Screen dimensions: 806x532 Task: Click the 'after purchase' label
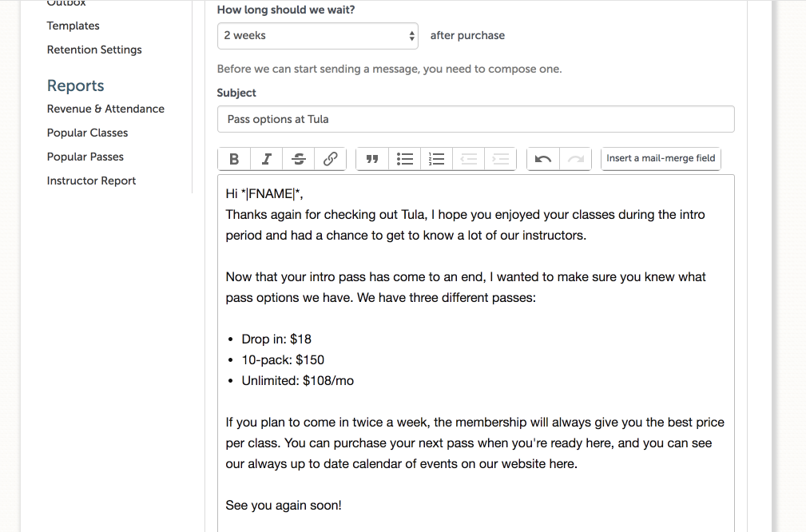coord(467,35)
